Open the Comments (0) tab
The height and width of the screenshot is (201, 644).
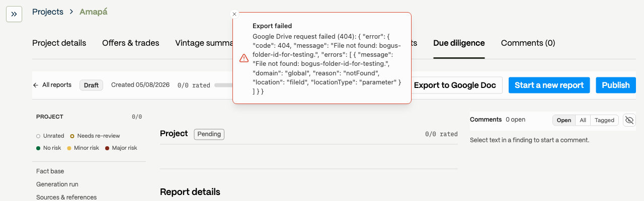pyautogui.click(x=528, y=43)
